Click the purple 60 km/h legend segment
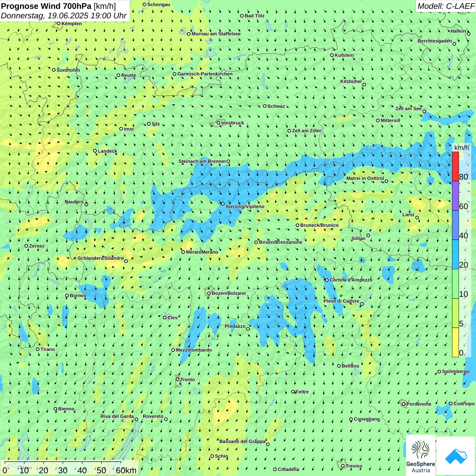 coord(455,196)
